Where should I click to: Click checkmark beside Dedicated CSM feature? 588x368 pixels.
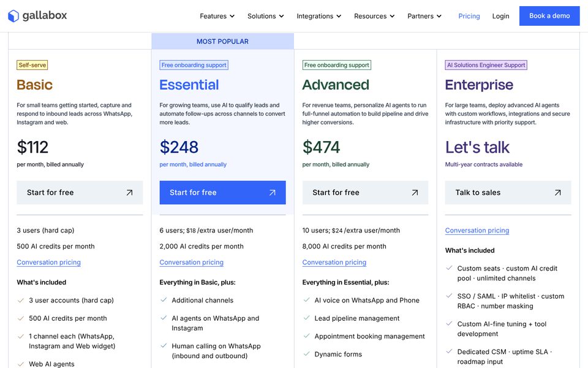pyautogui.click(x=449, y=351)
